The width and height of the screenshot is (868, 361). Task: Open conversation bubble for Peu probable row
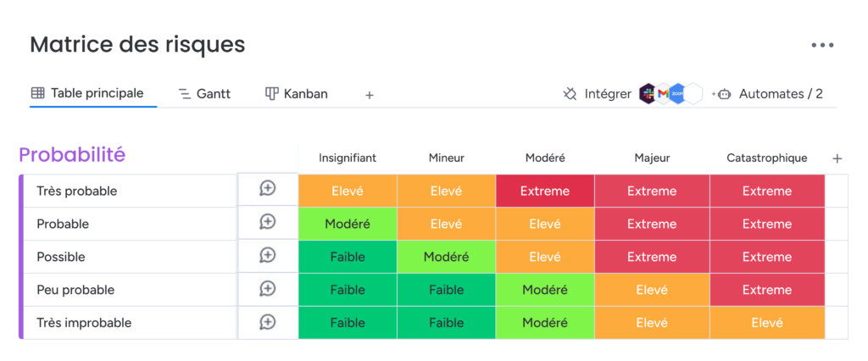[x=267, y=288]
